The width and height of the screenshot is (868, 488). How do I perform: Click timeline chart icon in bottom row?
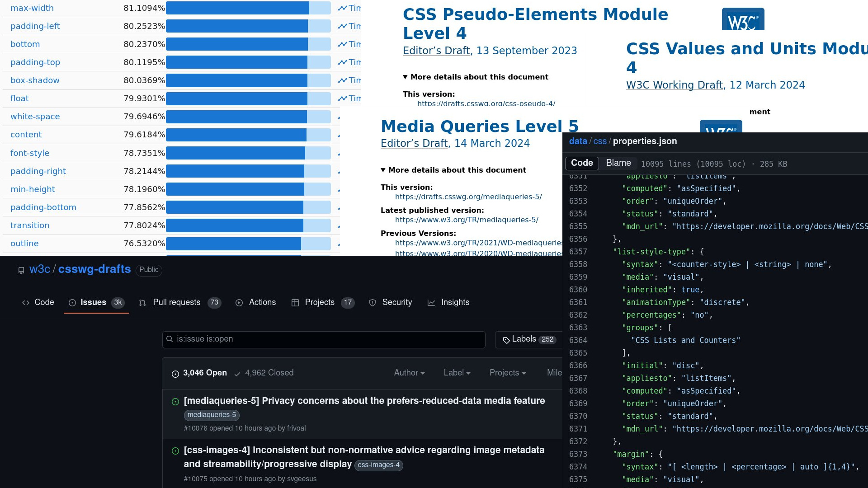pos(343,44)
